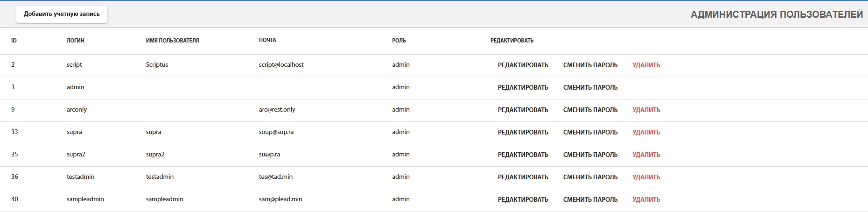Click the РОЛЬ column header
This screenshot has height=212, width=868.
(x=399, y=41)
